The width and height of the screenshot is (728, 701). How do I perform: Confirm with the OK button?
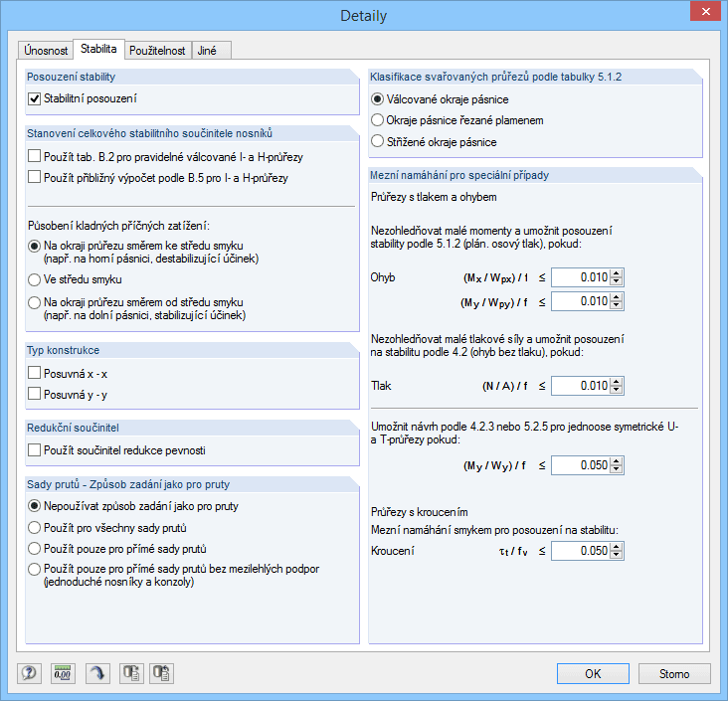coord(593,673)
